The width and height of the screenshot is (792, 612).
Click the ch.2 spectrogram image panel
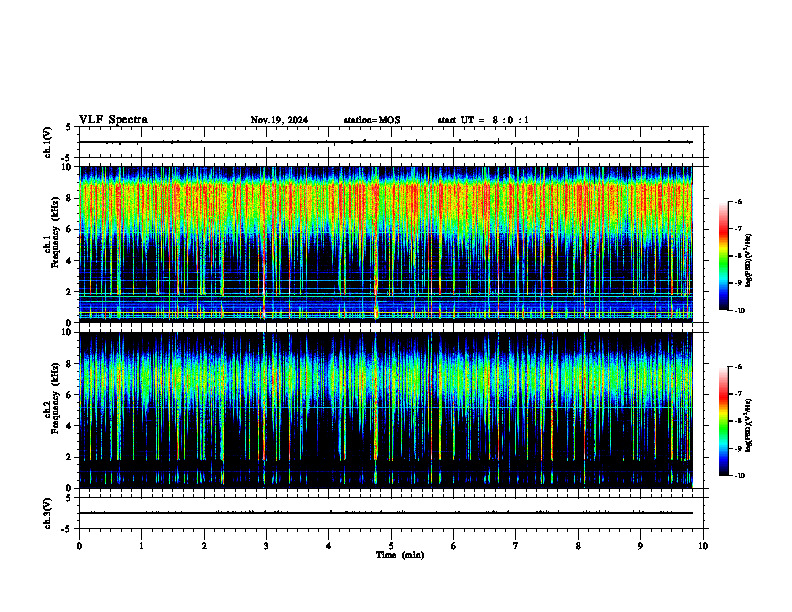(386, 410)
